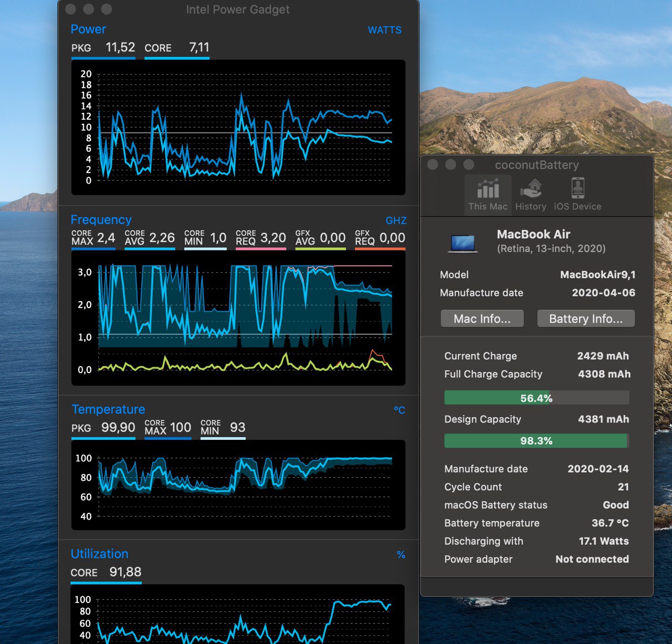Image resolution: width=672 pixels, height=644 pixels.
Task: Close the coconutBattery window
Action: pos(433,164)
